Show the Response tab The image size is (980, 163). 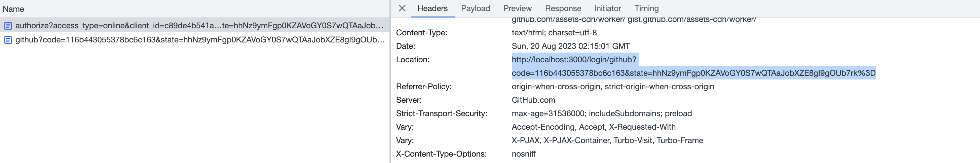pos(563,8)
